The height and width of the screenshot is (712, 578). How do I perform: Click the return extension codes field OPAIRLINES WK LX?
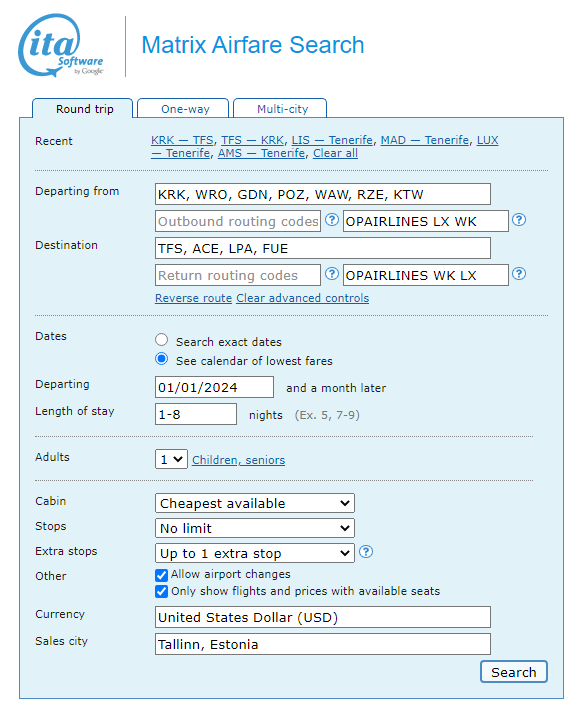(x=425, y=275)
